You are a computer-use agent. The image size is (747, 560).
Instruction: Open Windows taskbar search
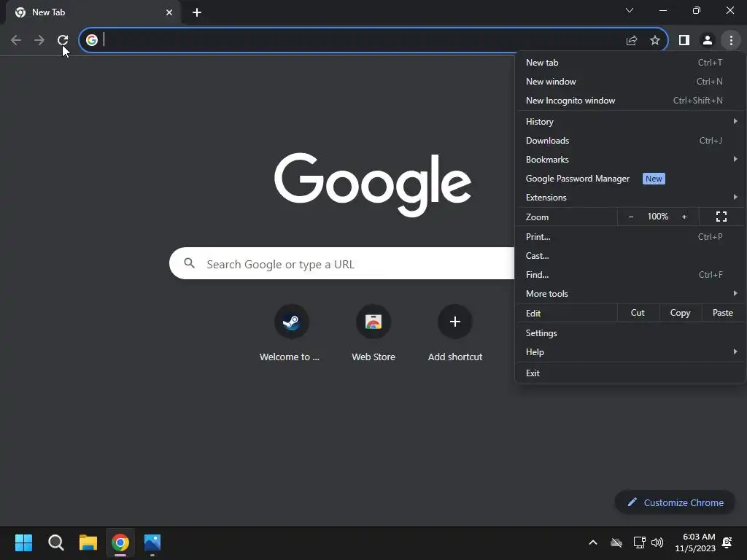[x=55, y=542]
